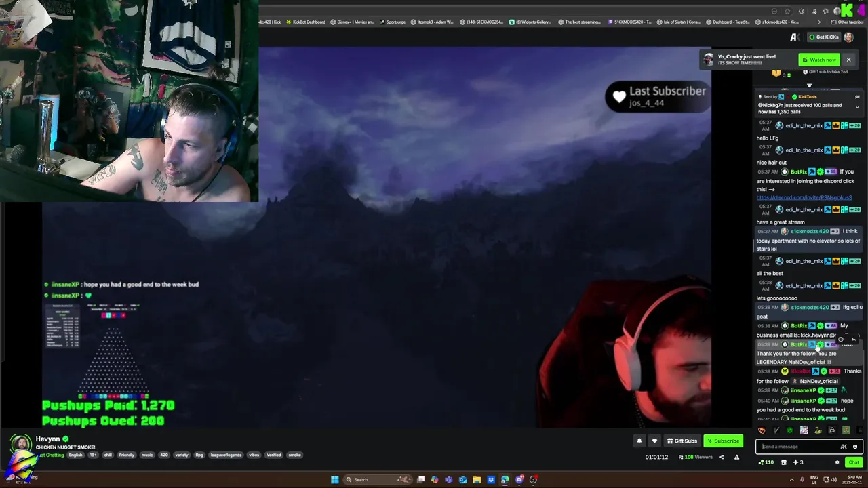The image size is (868, 488).
Task: Open the Disney+ Movies bookmark
Action: (x=352, y=22)
